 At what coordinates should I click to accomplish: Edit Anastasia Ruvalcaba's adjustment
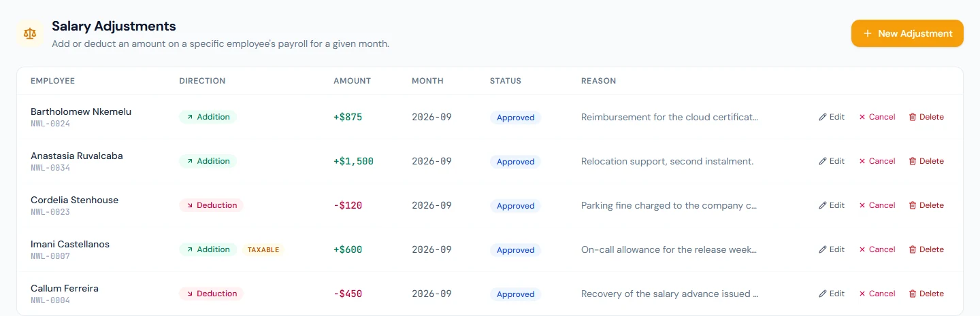[832, 161]
